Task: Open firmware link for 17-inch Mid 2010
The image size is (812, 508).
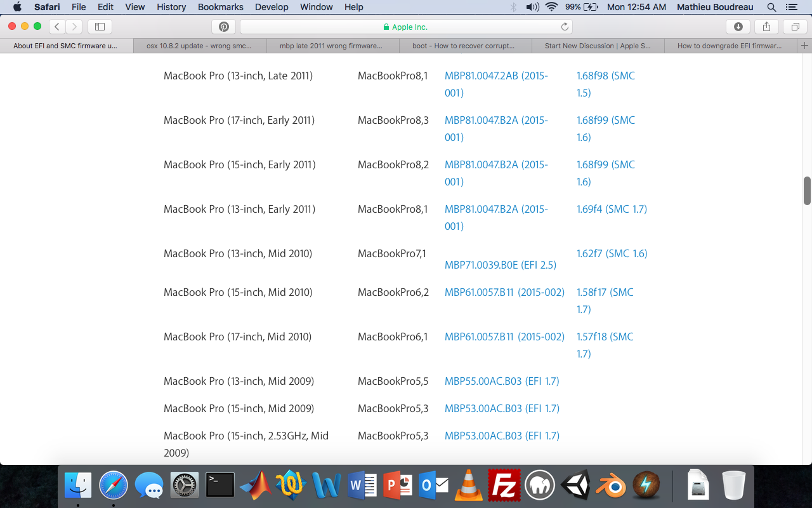Action: point(504,337)
